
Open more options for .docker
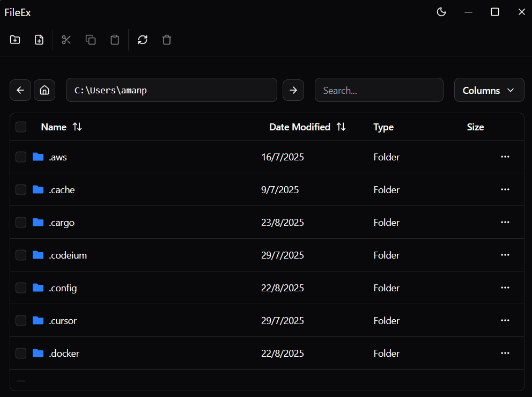point(505,353)
